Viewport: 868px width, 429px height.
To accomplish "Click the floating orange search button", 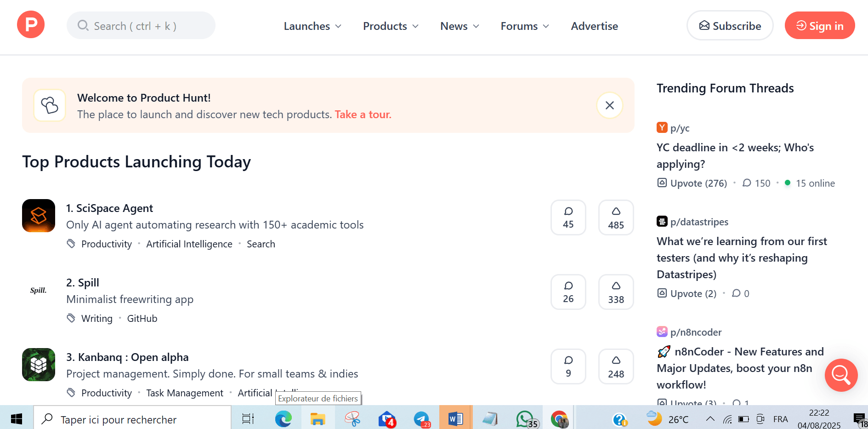I will pos(841,375).
